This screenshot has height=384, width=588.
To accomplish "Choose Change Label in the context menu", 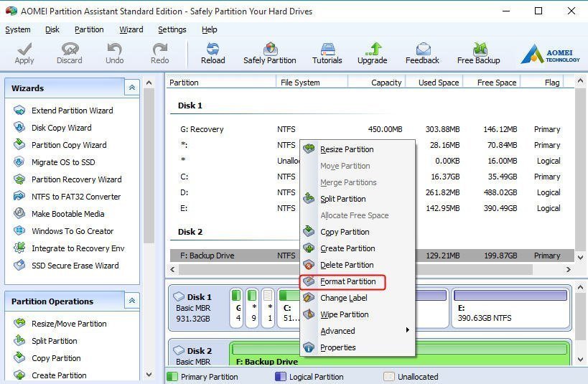I will (358, 298).
